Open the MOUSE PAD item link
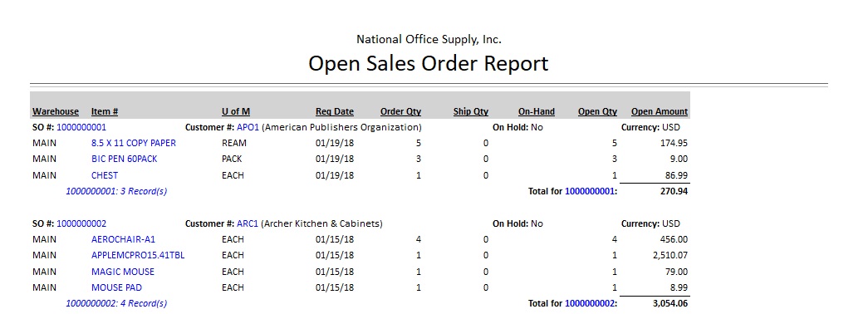 click(116, 287)
